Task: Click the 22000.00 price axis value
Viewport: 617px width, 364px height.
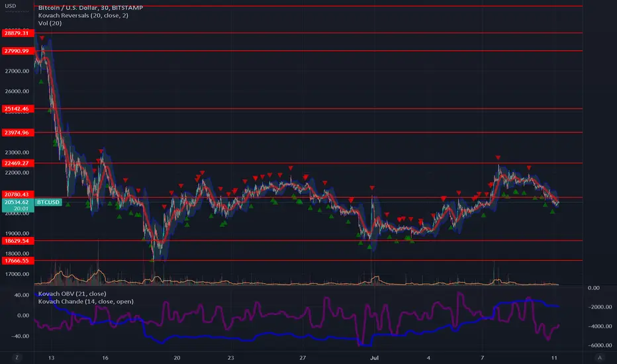Action: pyautogui.click(x=17, y=173)
